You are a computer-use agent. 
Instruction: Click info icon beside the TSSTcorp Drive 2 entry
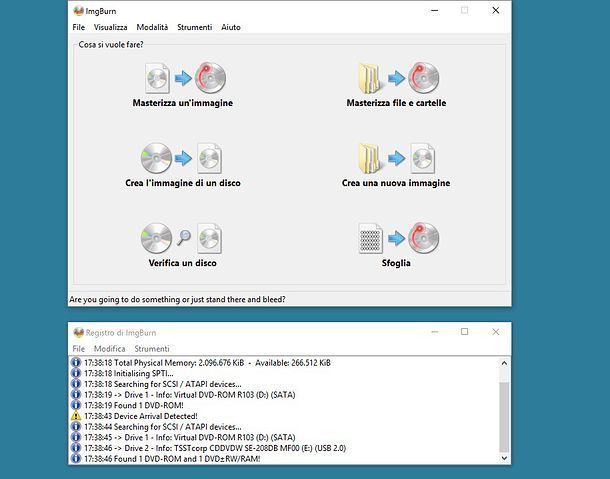pos(76,448)
